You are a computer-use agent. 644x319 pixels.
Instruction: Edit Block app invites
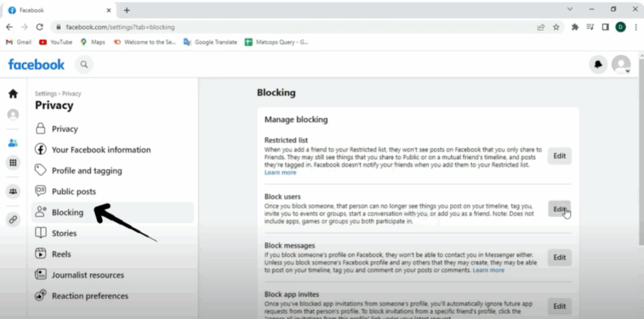click(559, 306)
